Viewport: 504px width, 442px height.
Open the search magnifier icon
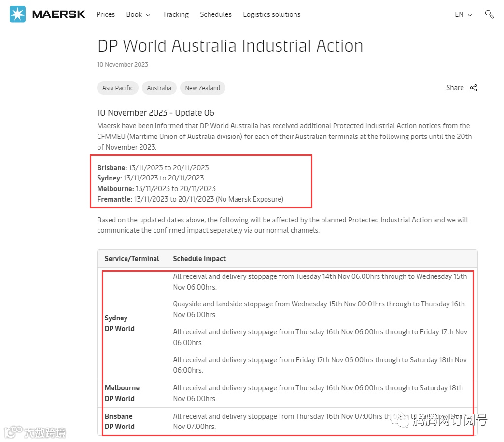pyautogui.click(x=489, y=14)
